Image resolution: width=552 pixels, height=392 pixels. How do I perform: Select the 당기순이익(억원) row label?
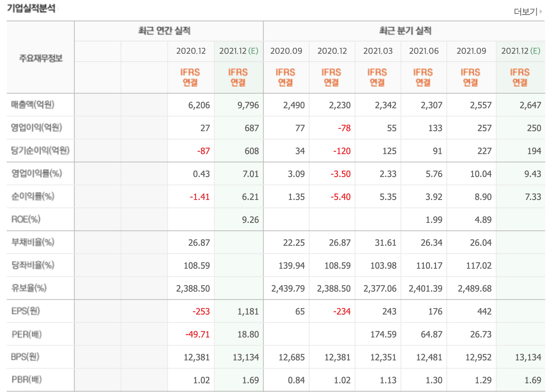click(40, 151)
